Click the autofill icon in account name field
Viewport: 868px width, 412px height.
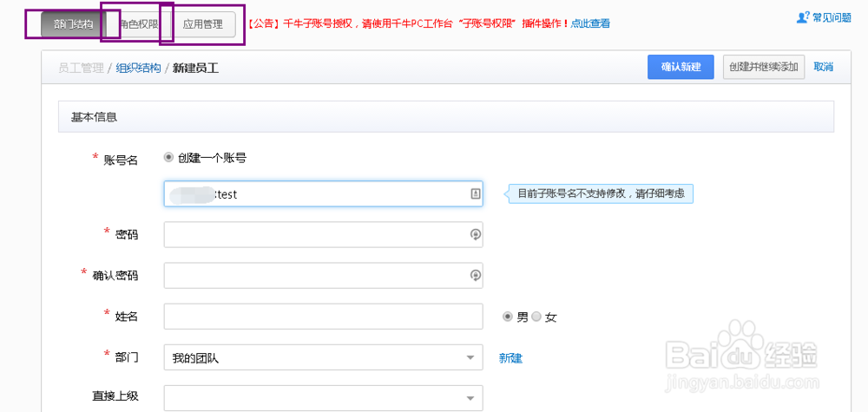[475, 194]
